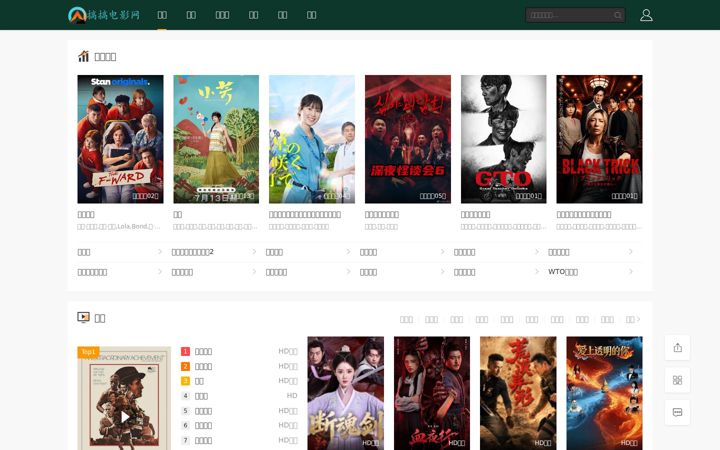Open the red-titled soldier action movie poster
720x450 pixels.
[x=518, y=393]
